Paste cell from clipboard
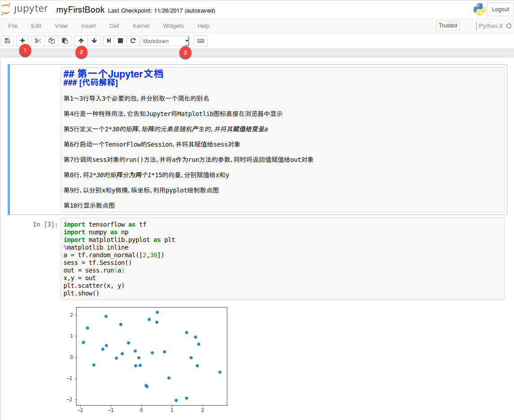Screen dimensions: 514x420 tap(65, 41)
